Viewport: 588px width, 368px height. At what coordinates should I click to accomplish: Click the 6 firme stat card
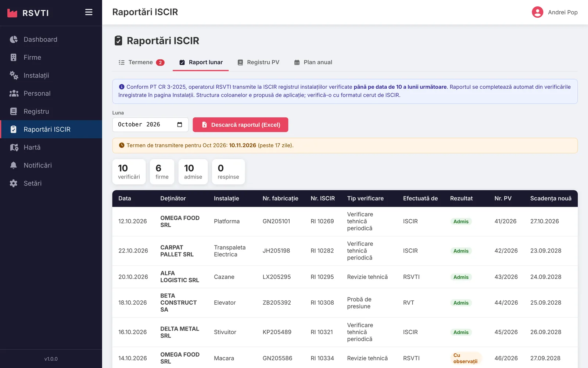162,172
